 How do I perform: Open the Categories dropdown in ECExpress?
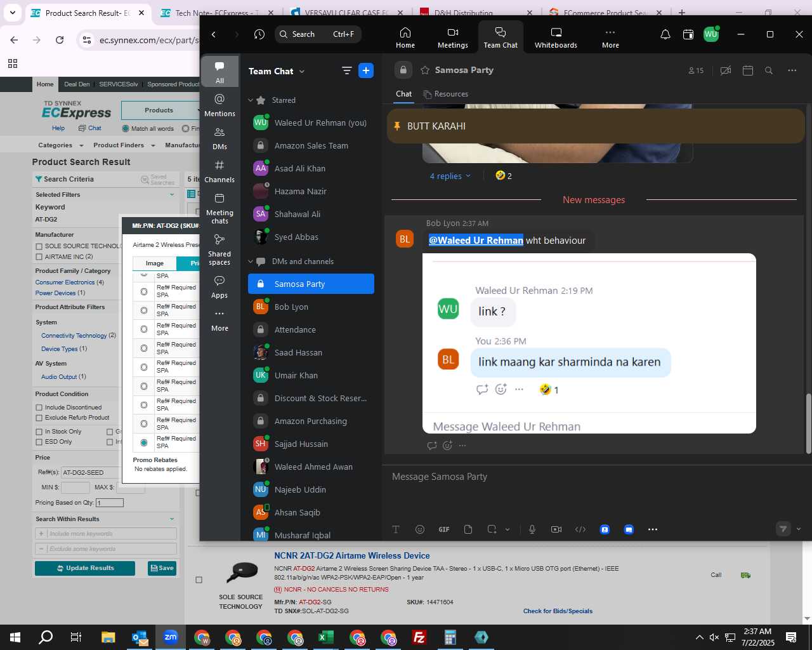coord(60,145)
